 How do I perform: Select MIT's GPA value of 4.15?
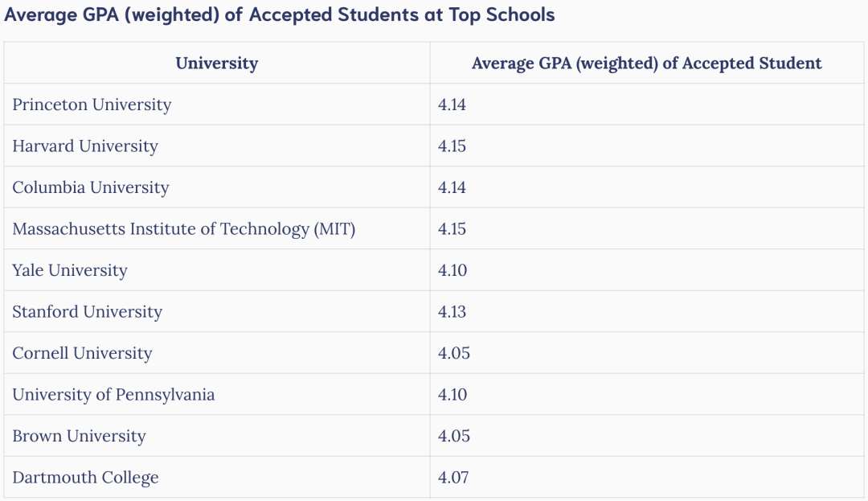pyautogui.click(x=452, y=229)
